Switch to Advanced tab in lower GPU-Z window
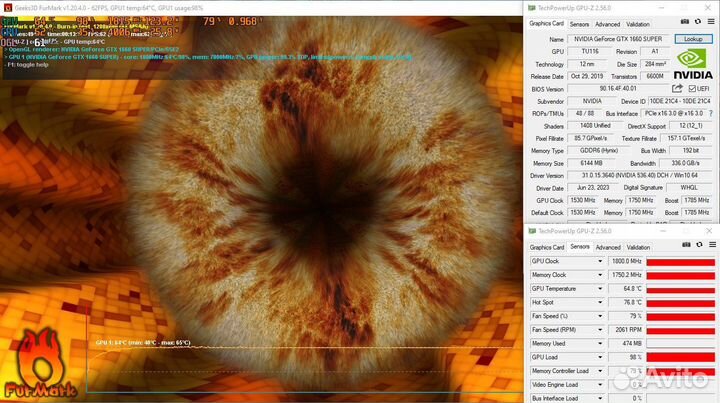The width and height of the screenshot is (720, 403). pyautogui.click(x=608, y=247)
